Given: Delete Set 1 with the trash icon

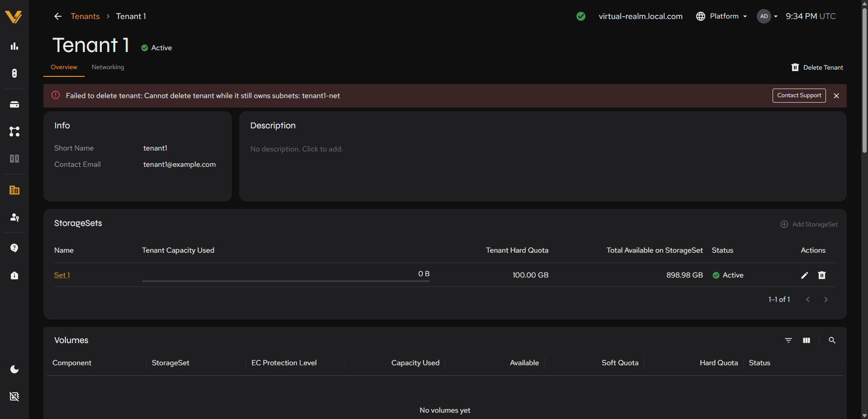Looking at the screenshot, I should point(822,275).
